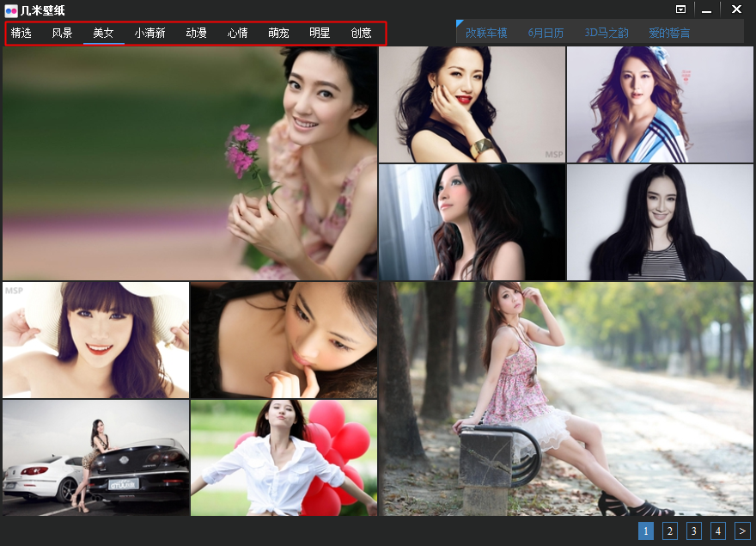Open wallpaper of woman in black jacket and striped top
Image resolution: width=756 pixels, height=546 pixels.
point(660,222)
